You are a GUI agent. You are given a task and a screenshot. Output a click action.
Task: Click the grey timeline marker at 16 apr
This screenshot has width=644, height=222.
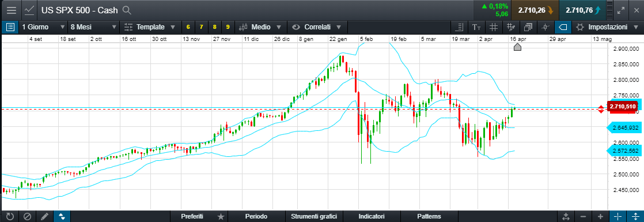tap(517, 47)
